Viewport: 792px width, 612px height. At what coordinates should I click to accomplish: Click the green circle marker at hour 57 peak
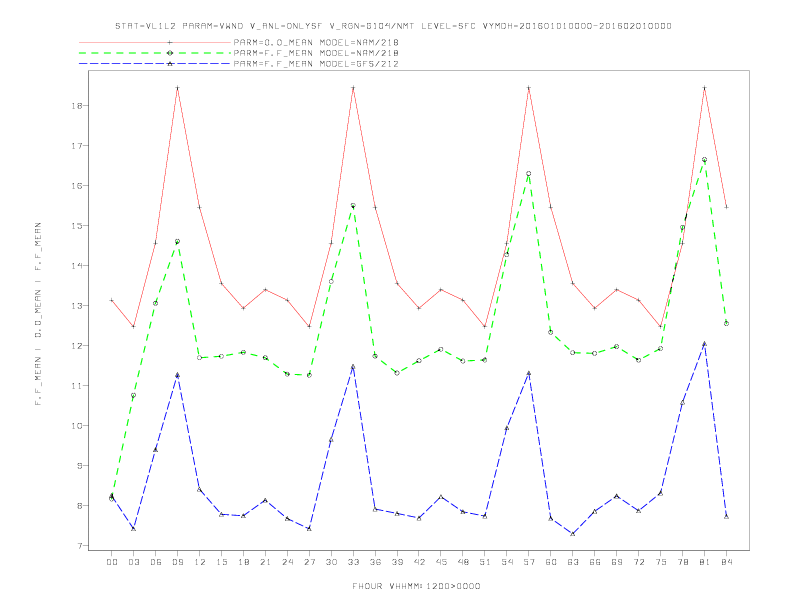(529, 174)
